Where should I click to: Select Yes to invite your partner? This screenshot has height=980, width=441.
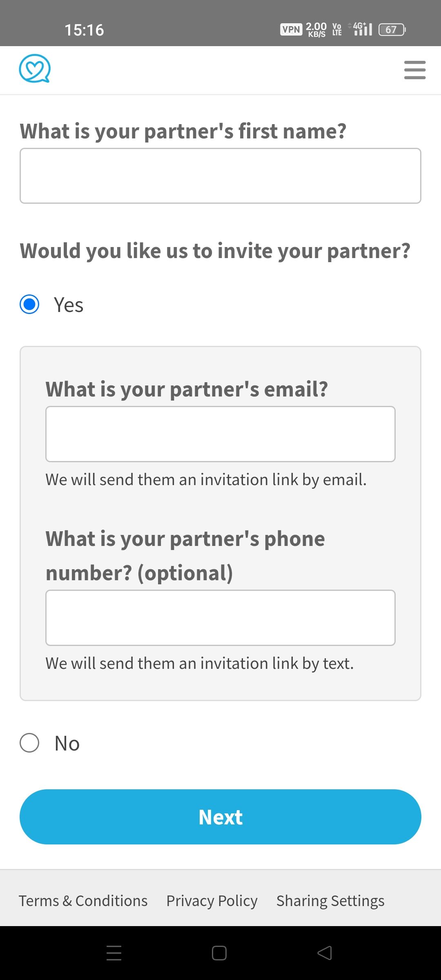(29, 304)
